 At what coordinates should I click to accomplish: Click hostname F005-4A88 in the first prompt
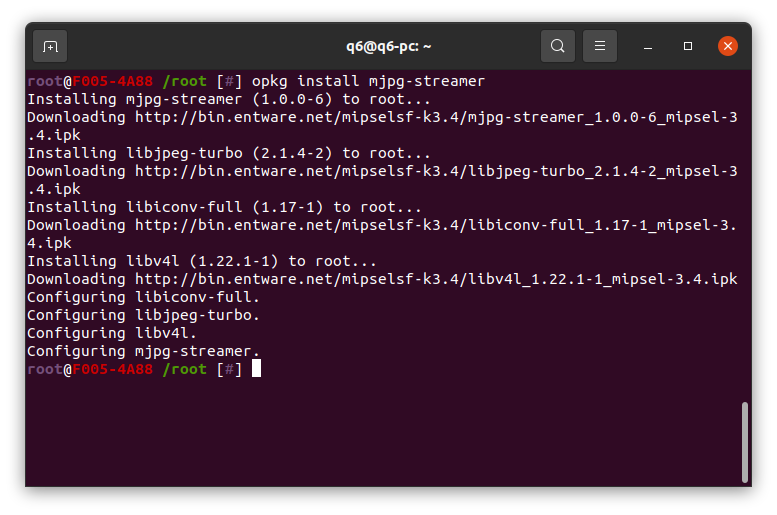pos(113,81)
